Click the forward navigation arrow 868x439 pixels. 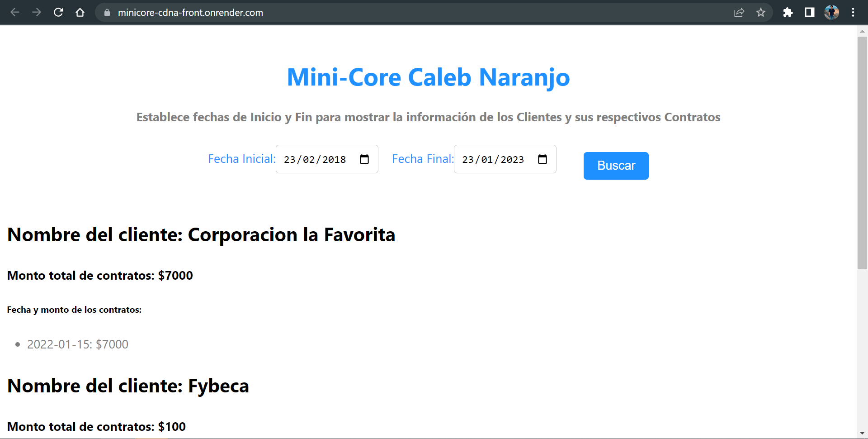tap(37, 12)
